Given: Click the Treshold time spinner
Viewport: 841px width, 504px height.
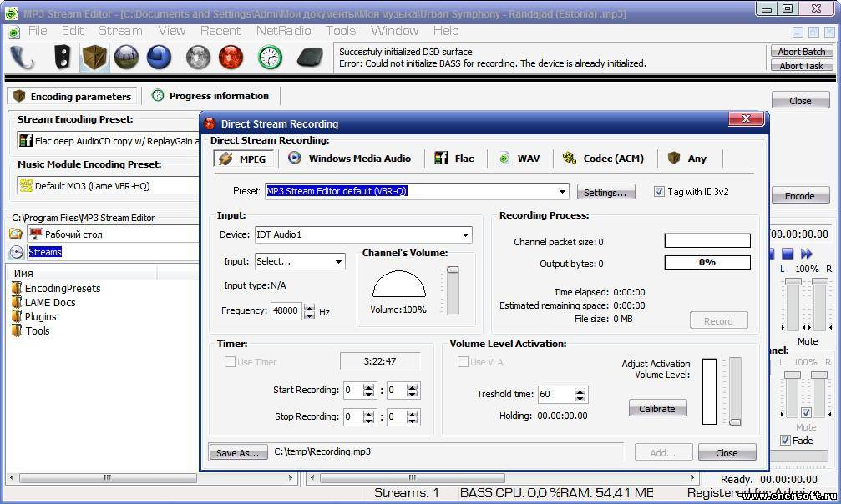Looking at the screenshot, I should 580,395.
